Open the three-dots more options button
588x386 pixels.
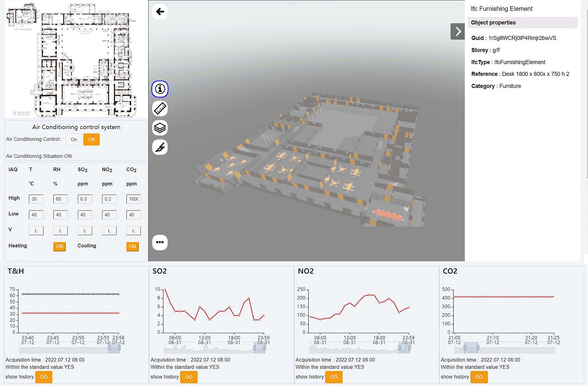[x=160, y=242]
